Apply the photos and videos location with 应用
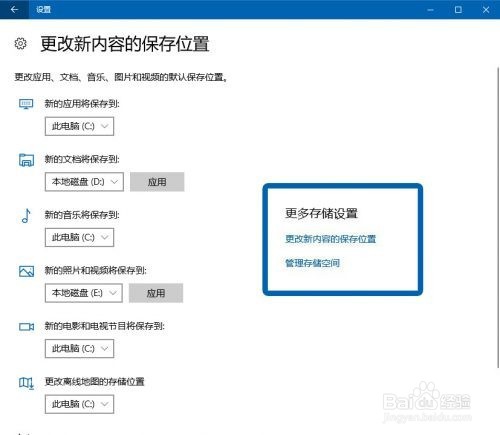The width and height of the screenshot is (500, 435). click(x=156, y=293)
